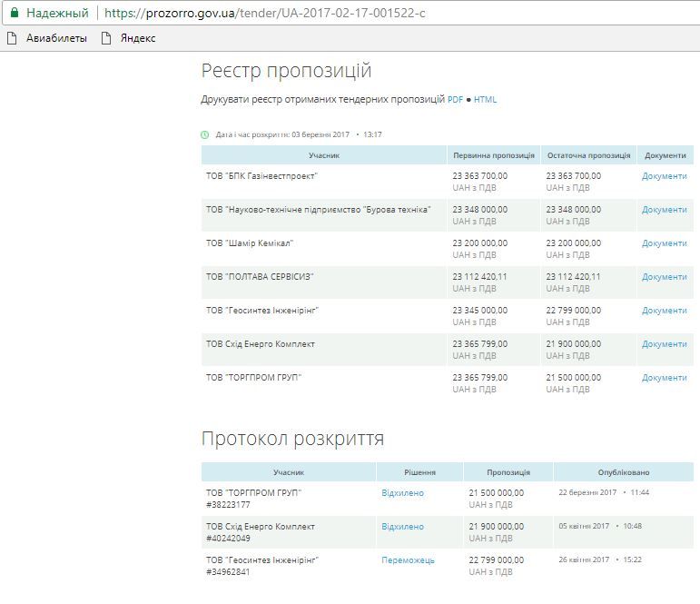The width and height of the screenshot is (700, 604).
Task: Click the Учасник header in registry table
Action: (324, 155)
